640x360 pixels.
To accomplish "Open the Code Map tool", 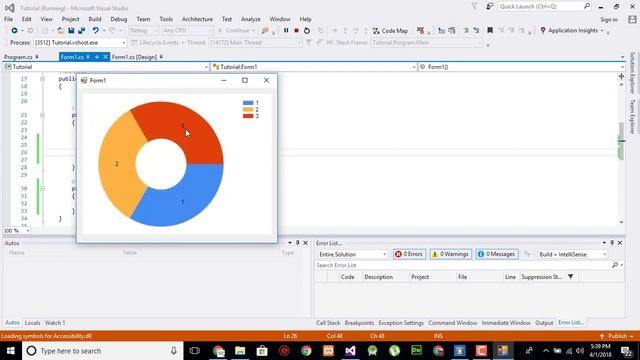I will tap(390, 31).
